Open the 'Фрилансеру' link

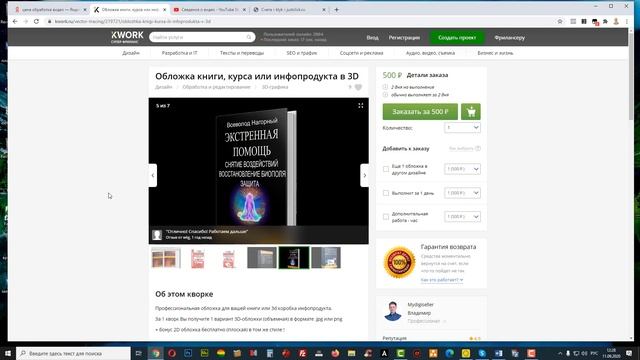509,38
